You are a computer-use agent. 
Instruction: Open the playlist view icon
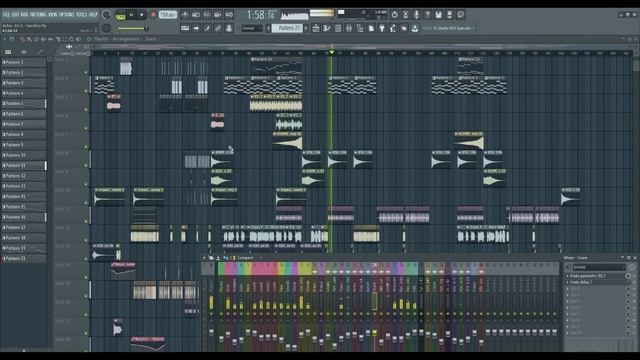[316, 28]
